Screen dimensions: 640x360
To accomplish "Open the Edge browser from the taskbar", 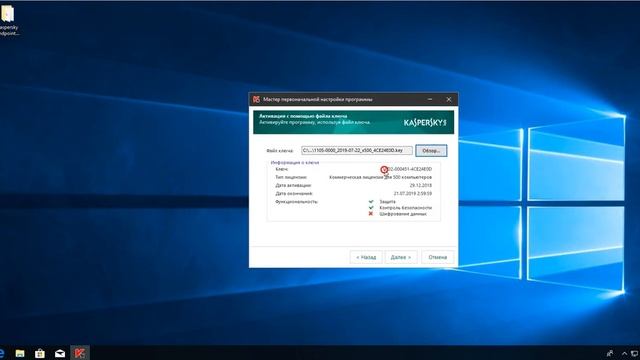I will [2, 353].
